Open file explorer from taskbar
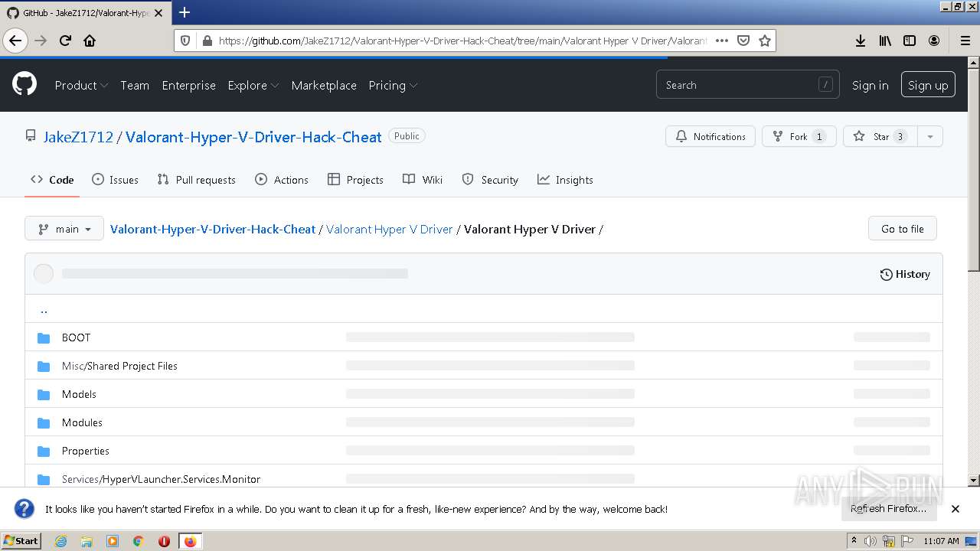 pyautogui.click(x=87, y=541)
